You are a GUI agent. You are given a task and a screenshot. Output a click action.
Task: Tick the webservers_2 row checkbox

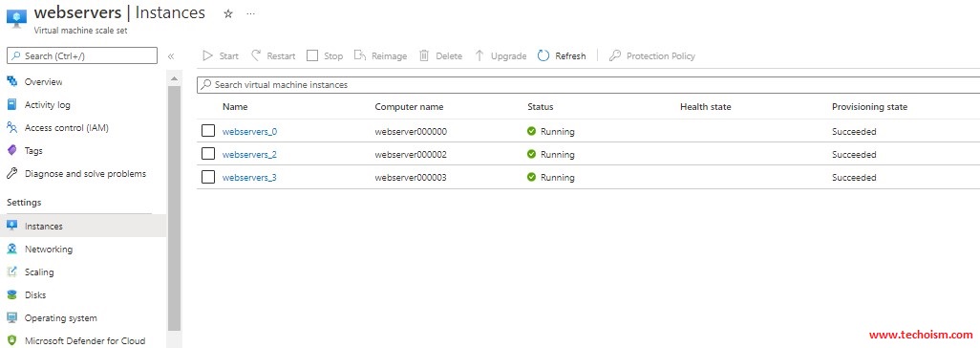208,154
